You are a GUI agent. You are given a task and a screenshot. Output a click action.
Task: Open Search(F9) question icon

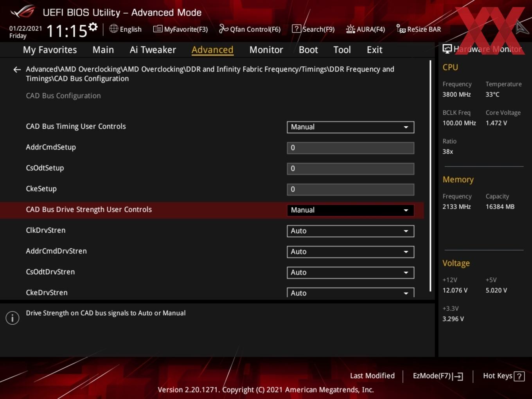tap(296, 29)
